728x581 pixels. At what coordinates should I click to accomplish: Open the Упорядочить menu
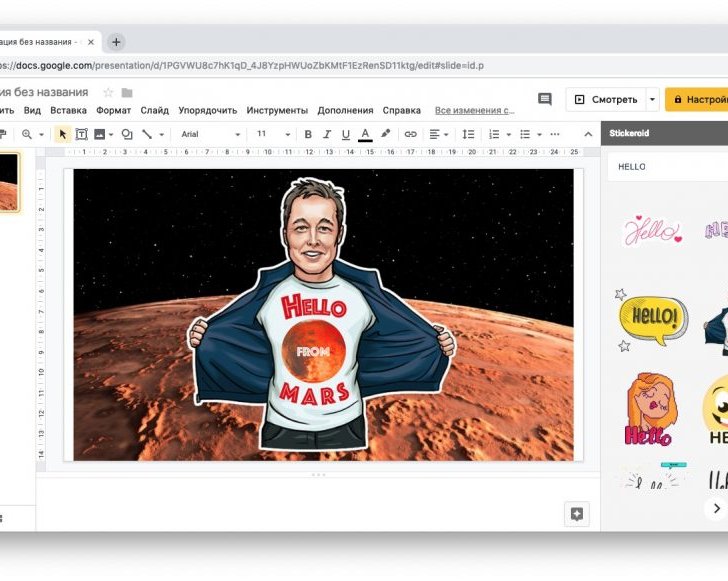(x=208, y=111)
